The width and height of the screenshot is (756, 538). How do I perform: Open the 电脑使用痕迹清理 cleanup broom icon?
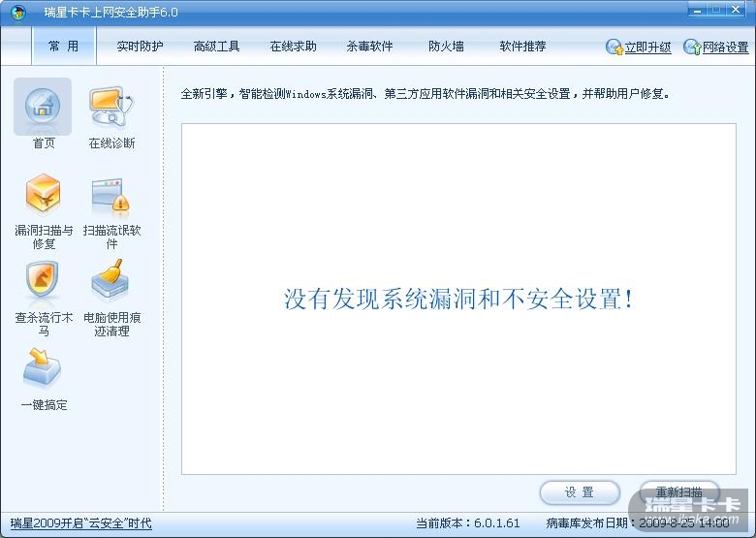[111, 279]
